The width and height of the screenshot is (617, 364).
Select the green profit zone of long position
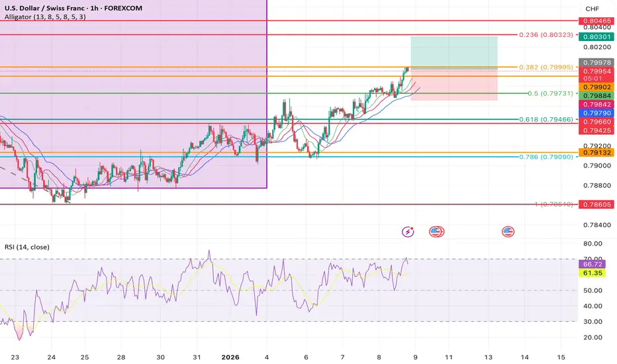pos(454,52)
